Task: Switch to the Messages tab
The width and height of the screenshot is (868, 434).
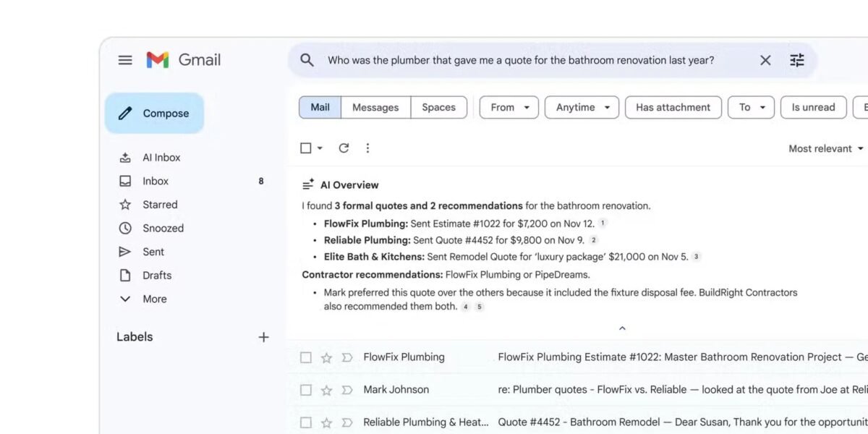Action: [x=375, y=107]
